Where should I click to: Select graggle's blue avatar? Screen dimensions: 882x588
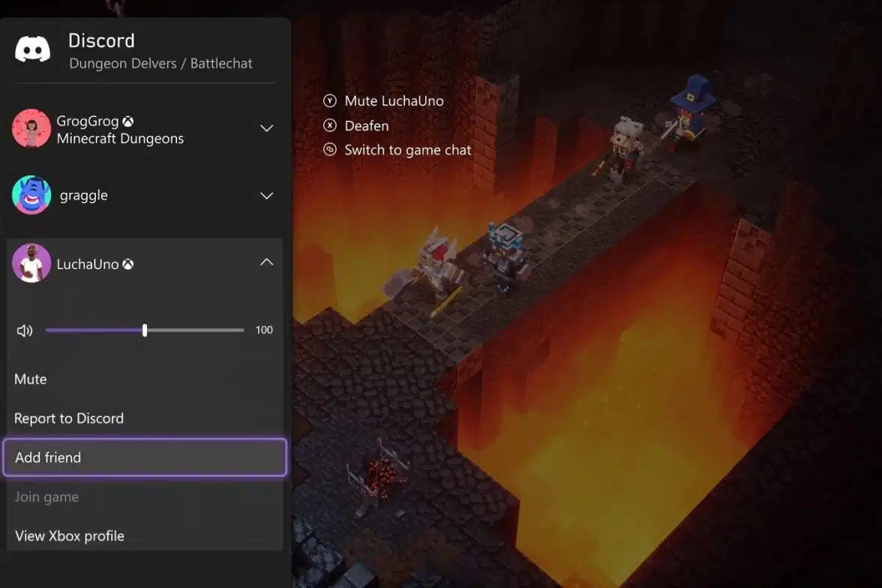coord(31,195)
